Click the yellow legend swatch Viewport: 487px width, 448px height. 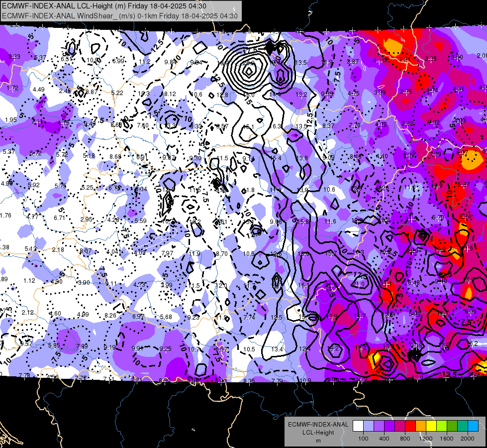click(431, 426)
